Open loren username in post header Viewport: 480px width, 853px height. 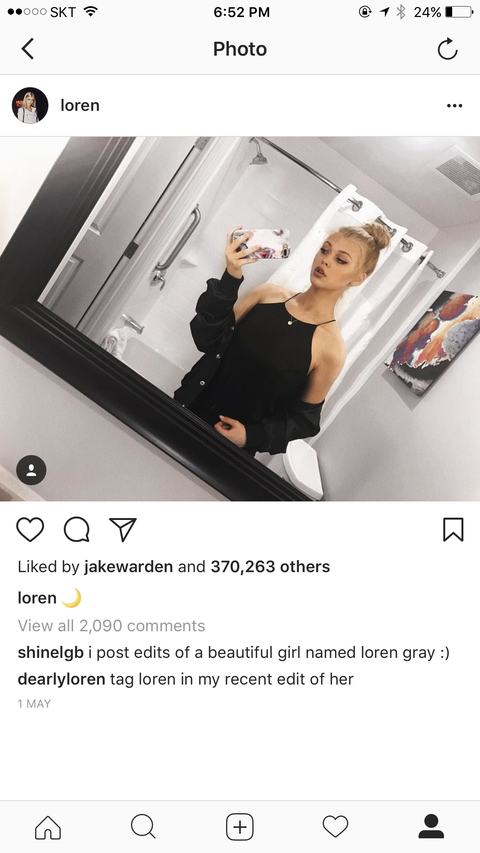point(79,106)
